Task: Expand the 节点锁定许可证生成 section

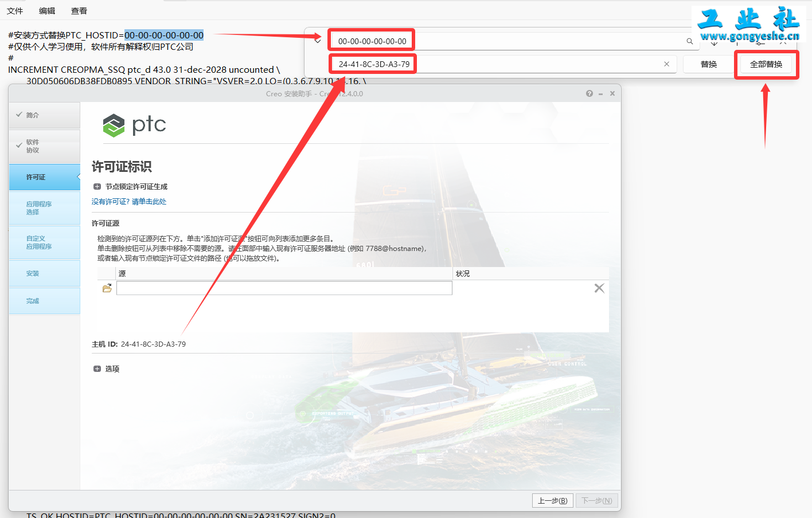Action: pyautogui.click(x=97, y=187)
